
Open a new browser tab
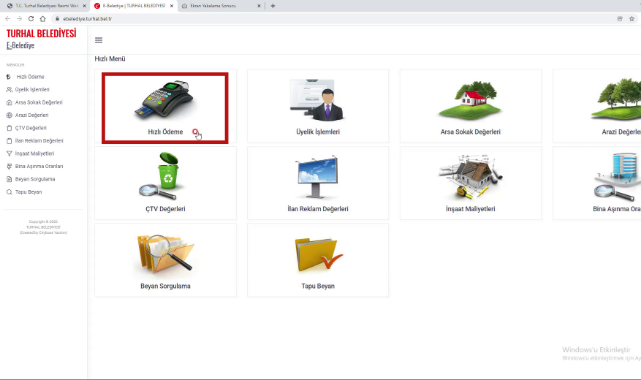(273, 6)
